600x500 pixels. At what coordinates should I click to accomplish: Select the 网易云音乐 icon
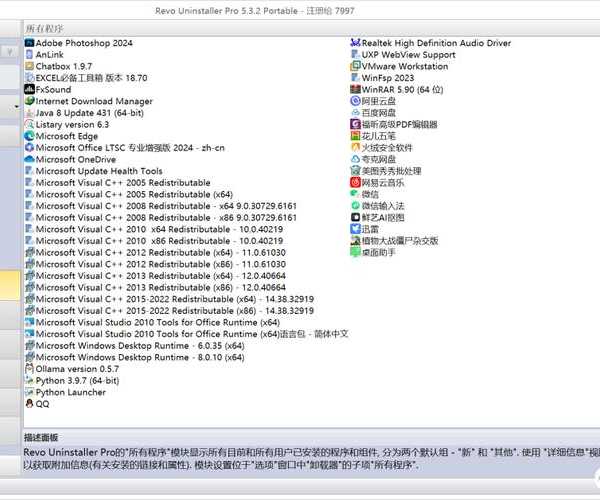[355, 183]
